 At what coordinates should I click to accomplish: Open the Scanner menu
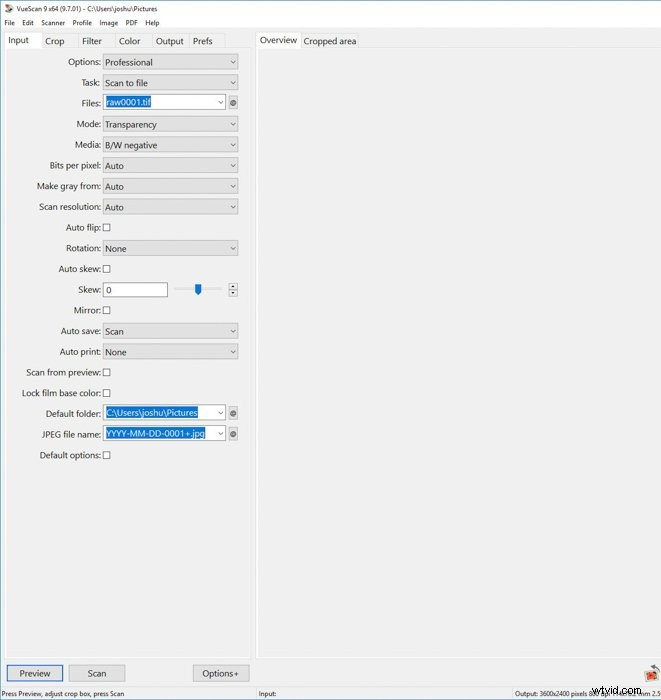coord(53,23)
